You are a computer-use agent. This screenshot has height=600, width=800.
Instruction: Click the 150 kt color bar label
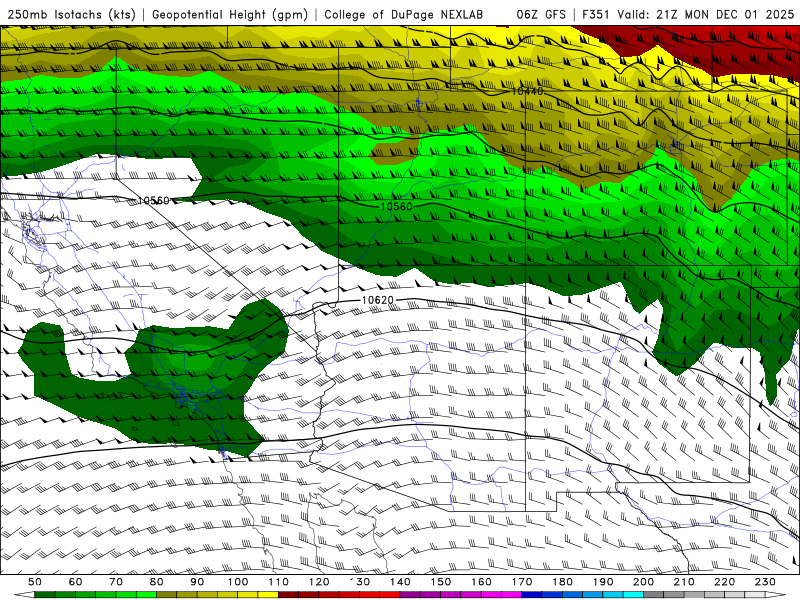pyautogui.click(x=441, y=582)
